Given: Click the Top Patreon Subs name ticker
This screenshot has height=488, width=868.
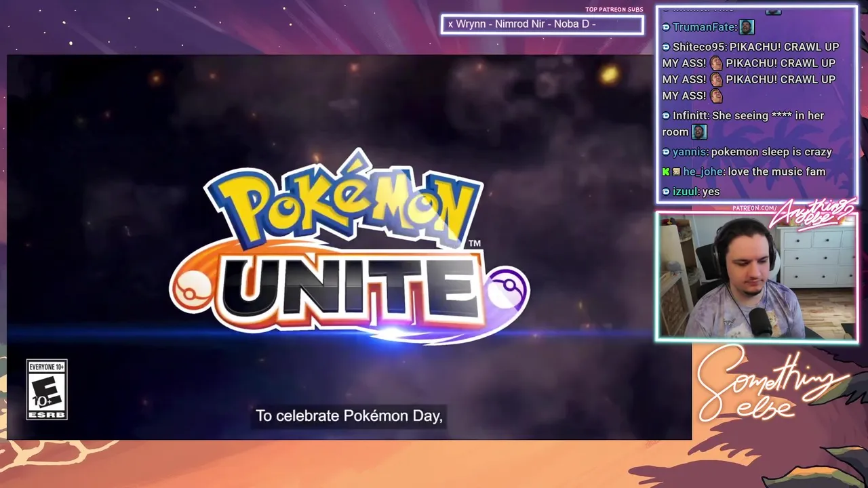Looking at the screenshot, I should 542,24.
